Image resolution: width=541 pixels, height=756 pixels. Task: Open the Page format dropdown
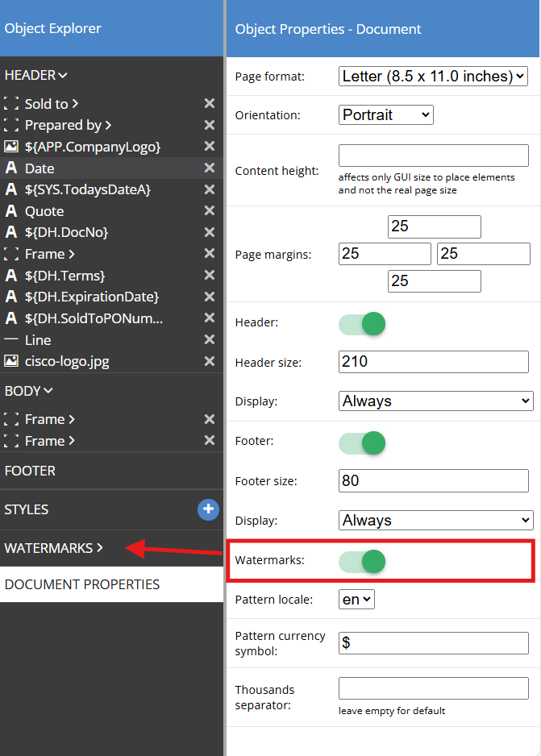[433, 77]
